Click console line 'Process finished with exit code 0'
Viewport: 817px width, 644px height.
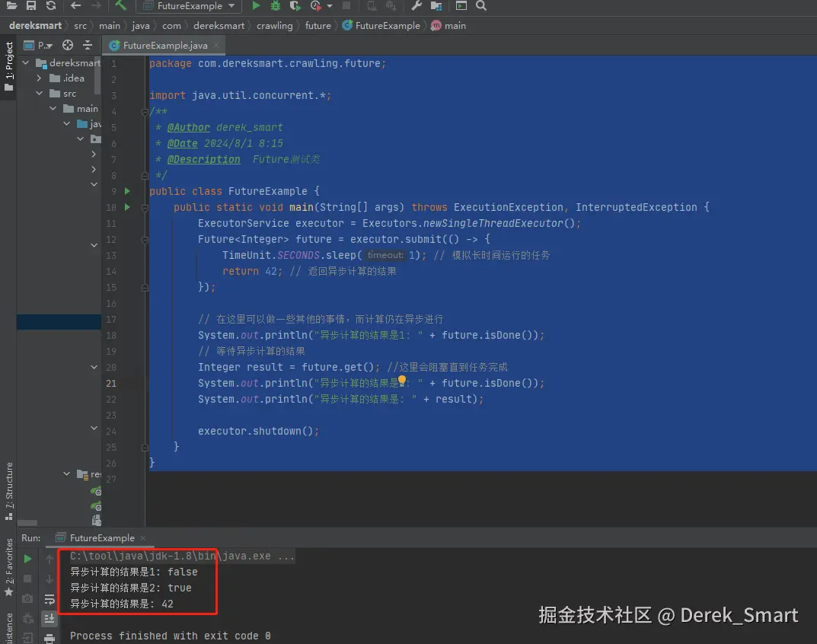[x=171, y=636]
